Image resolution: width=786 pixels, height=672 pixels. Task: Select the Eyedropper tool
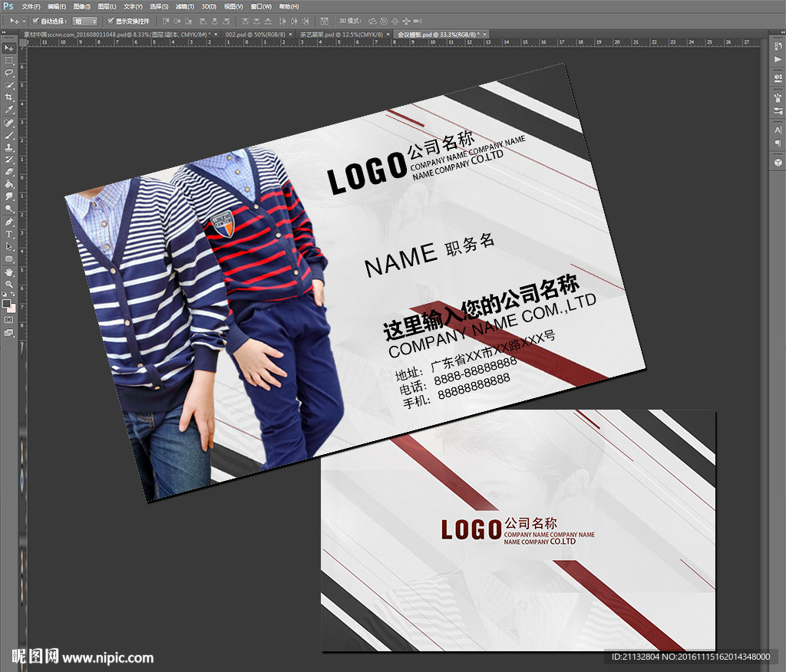pos(9,110)
